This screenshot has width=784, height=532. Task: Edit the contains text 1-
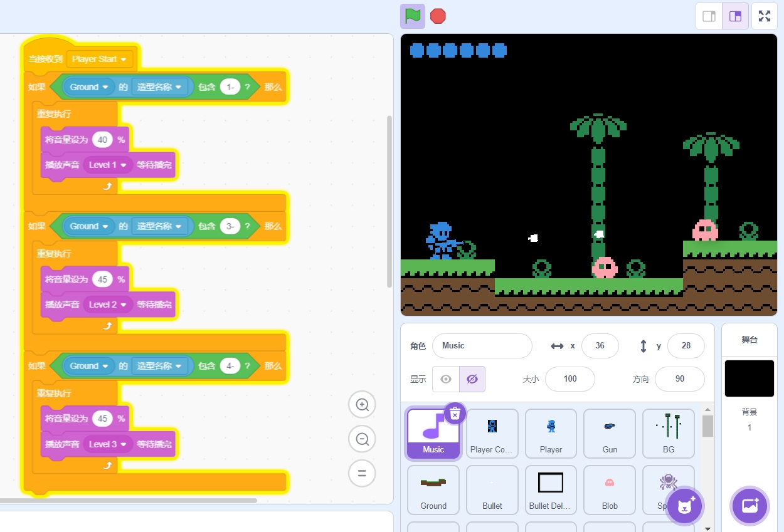tap(230, 87)
